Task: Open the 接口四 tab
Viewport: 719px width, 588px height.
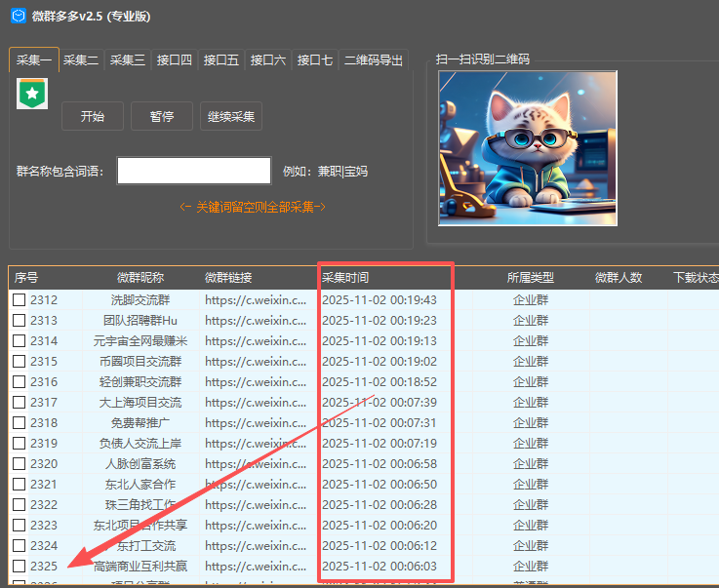Action: pyautogui.click(x=175, y=60)
